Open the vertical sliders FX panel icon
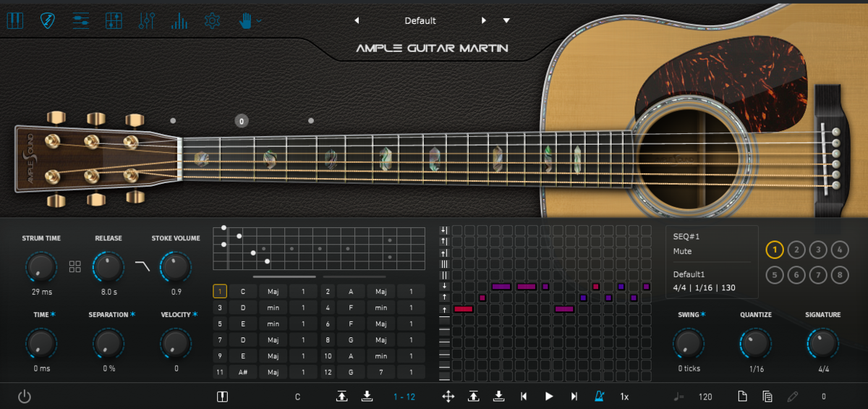The width and height of the screenshot is (868, 409). [x=147, y=20]
